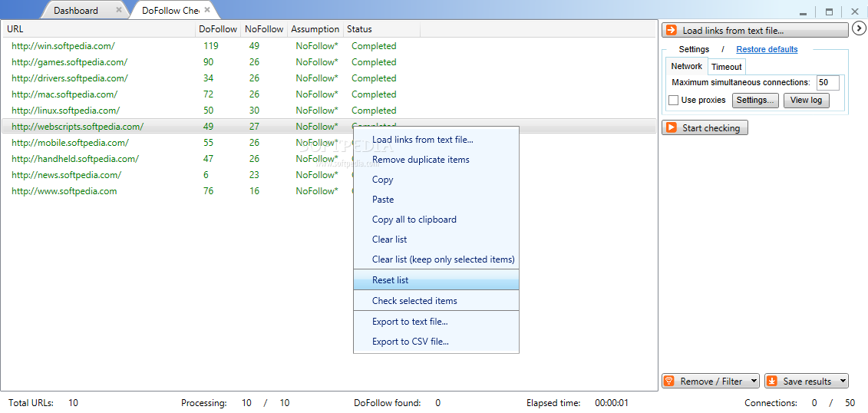Click the Processing status bar label

pyautogui.click(x=203, y=403)
